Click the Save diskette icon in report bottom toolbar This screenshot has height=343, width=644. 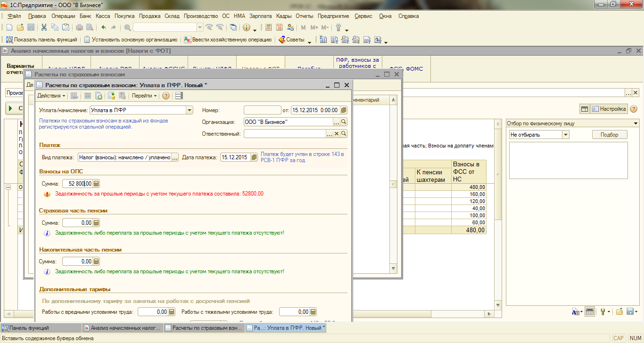click(630, 312)
